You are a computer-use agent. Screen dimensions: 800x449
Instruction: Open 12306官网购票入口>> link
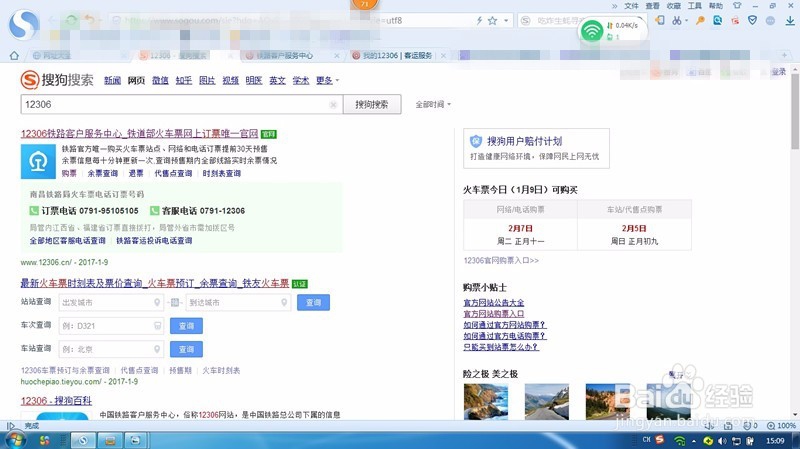point(501,261)
